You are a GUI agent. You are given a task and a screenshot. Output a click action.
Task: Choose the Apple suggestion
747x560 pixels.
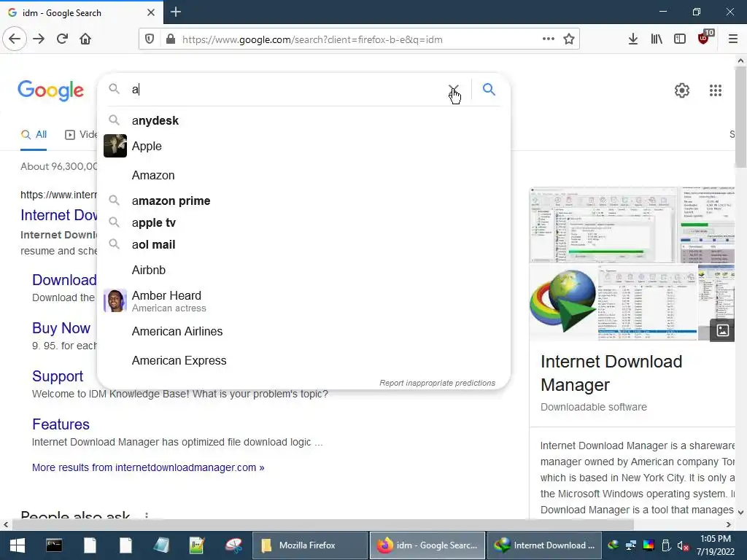(x=303, y=146)
